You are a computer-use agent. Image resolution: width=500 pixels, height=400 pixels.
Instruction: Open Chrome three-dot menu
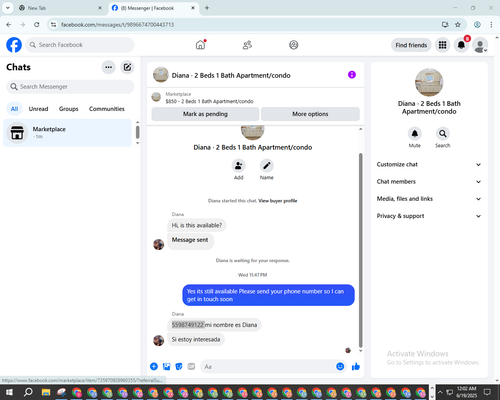pos(491,25)
